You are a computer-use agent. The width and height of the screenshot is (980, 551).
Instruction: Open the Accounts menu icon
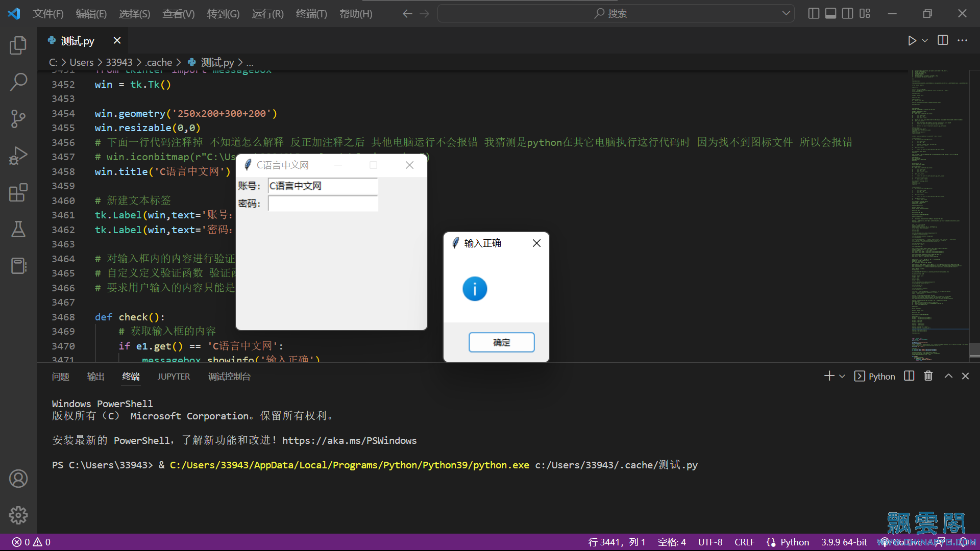click(18, 479)
